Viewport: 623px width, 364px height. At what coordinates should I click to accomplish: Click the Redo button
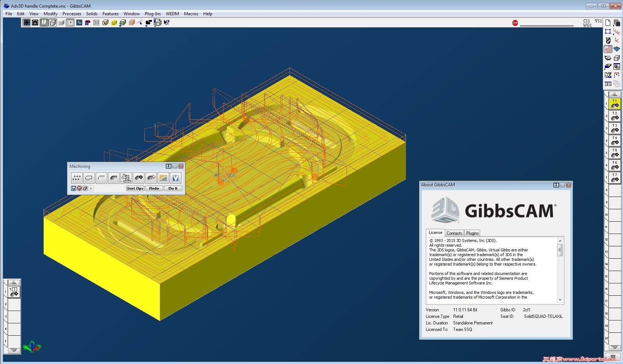pyautogui.click(x=154, y=189)
